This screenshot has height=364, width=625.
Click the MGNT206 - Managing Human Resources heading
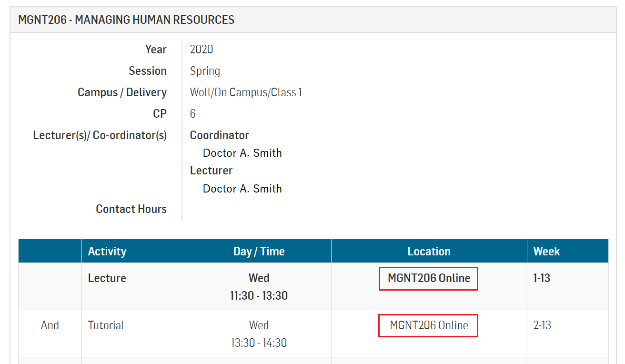tap(126, 20)
